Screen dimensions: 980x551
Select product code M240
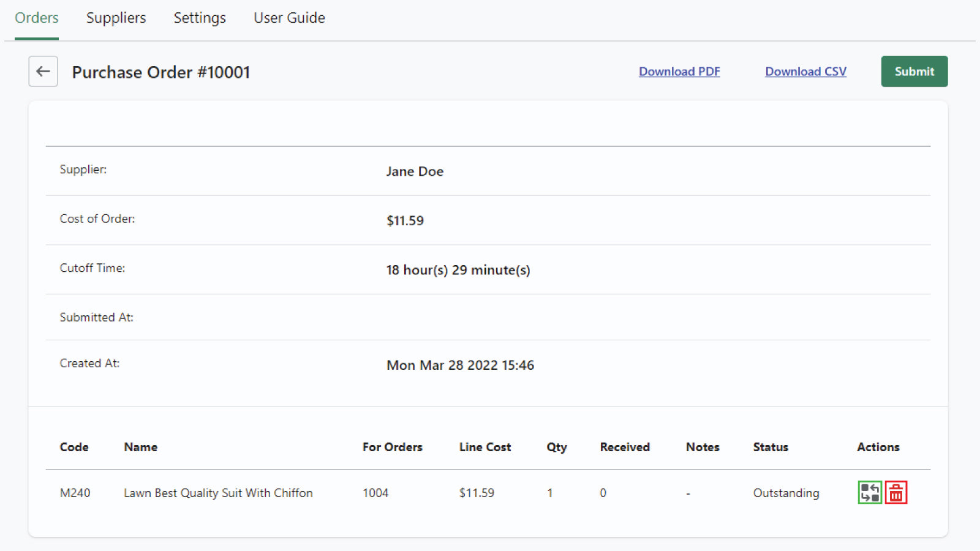tap(74, 493)
